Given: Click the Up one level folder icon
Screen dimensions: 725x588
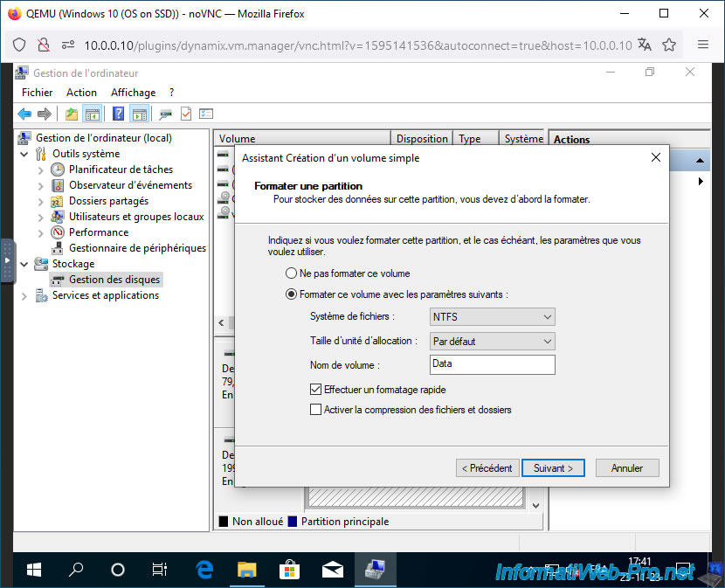Looking at the screenshot, I should pyautogui.click(x=72, y=114).
